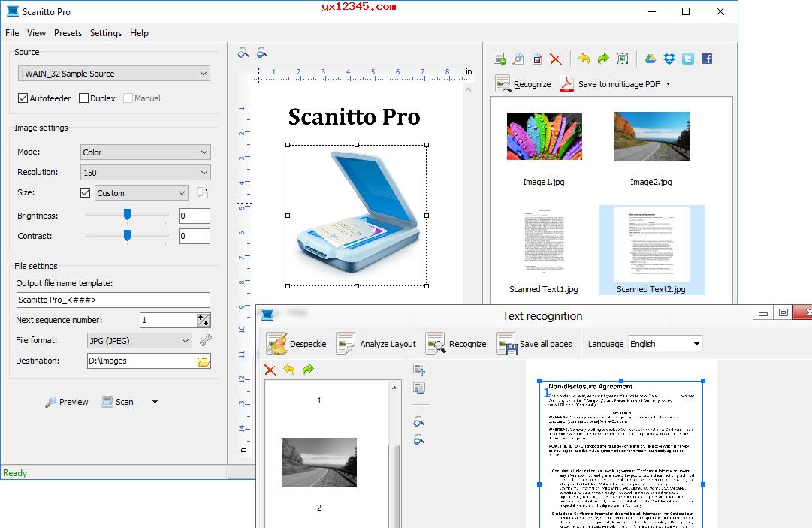Click the zoom out icon above the preview ruler
Viewport: 812px width, 528px height.
262,53
